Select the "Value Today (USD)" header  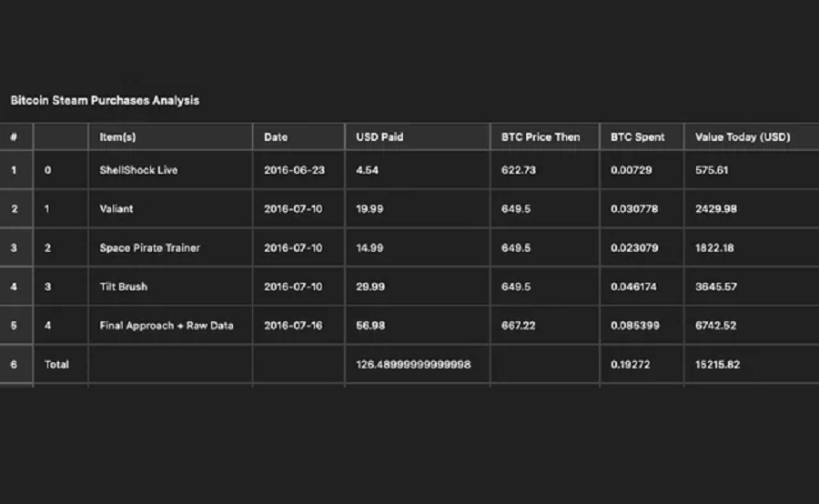(743, 137)
